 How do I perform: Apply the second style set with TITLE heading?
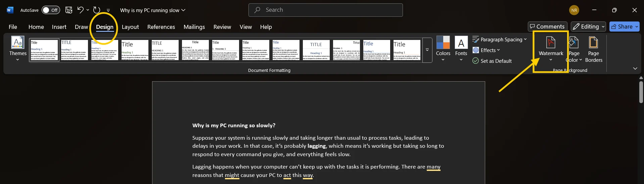75,50
